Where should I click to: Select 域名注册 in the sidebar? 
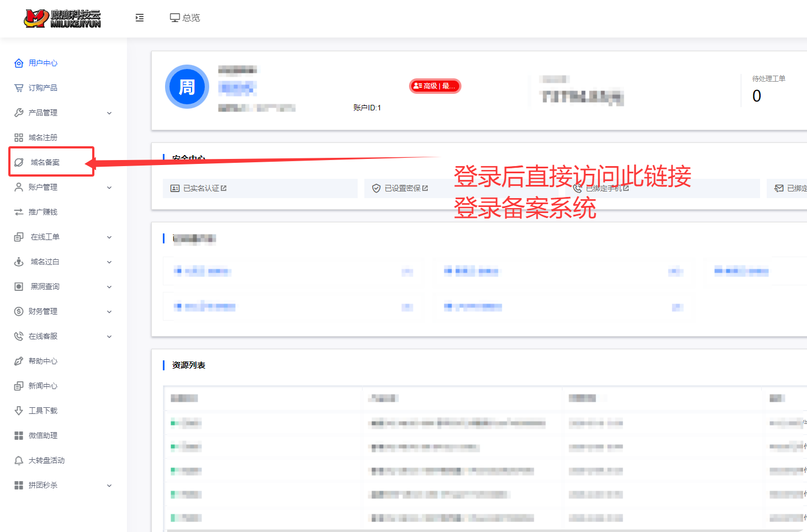pyautogui.click(x=43, y=137)
